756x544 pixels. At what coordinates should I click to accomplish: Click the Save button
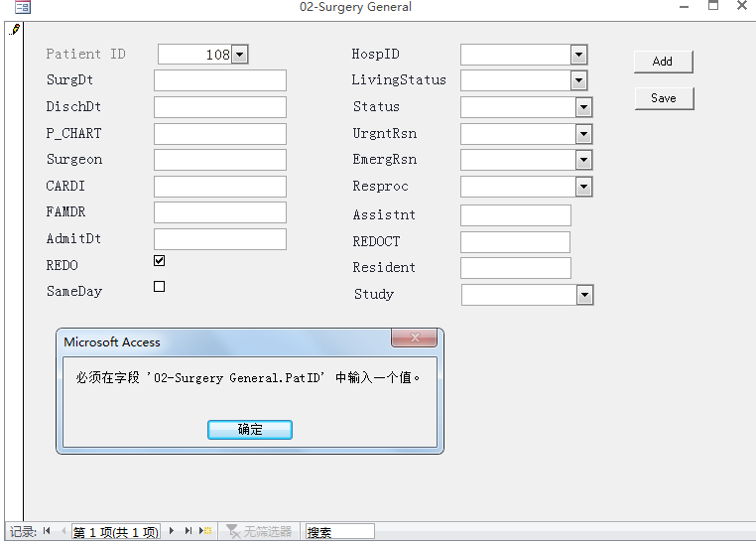pos(664,98)
